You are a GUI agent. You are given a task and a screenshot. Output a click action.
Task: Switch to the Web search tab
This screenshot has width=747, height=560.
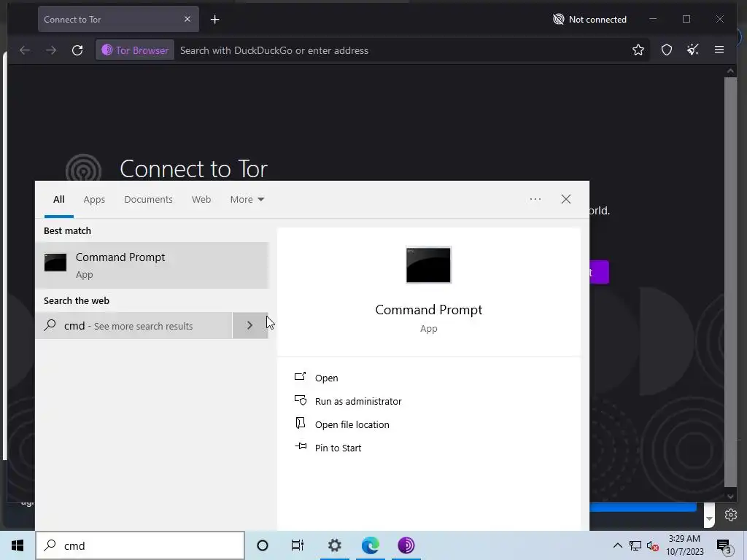point(201,200)
